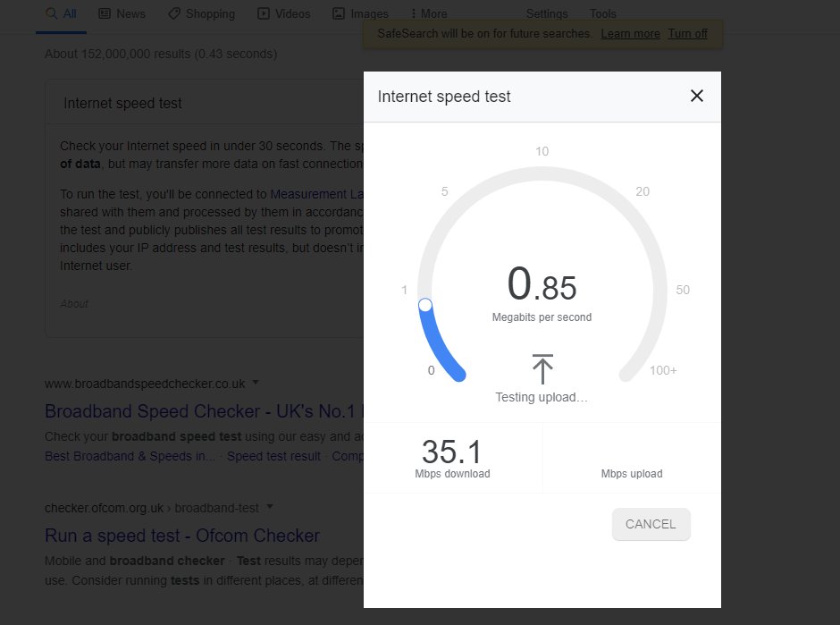The width and height of the screenshot is (840, 625).
Task: Click the play icon on Videos tab
Action: click(264, 13)
